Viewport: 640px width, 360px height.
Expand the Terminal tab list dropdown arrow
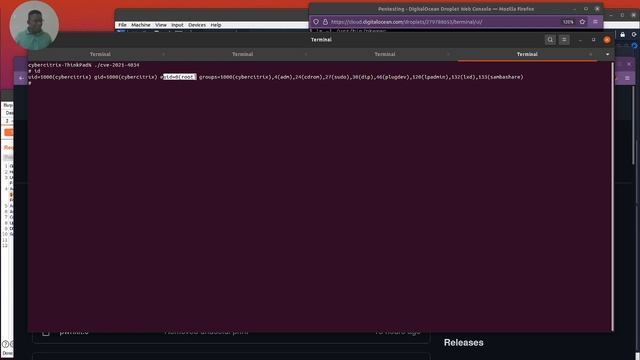tap(607, 54)
